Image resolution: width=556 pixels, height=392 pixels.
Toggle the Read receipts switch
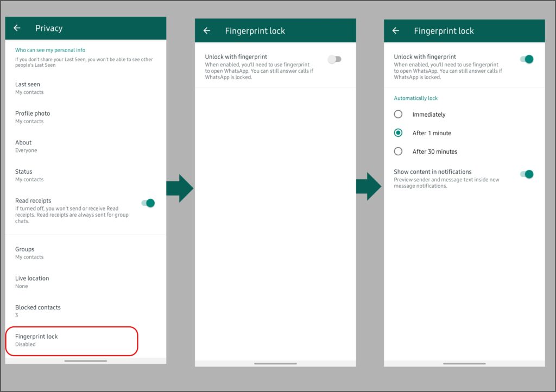pyautogui.click(x=148, y=203)
